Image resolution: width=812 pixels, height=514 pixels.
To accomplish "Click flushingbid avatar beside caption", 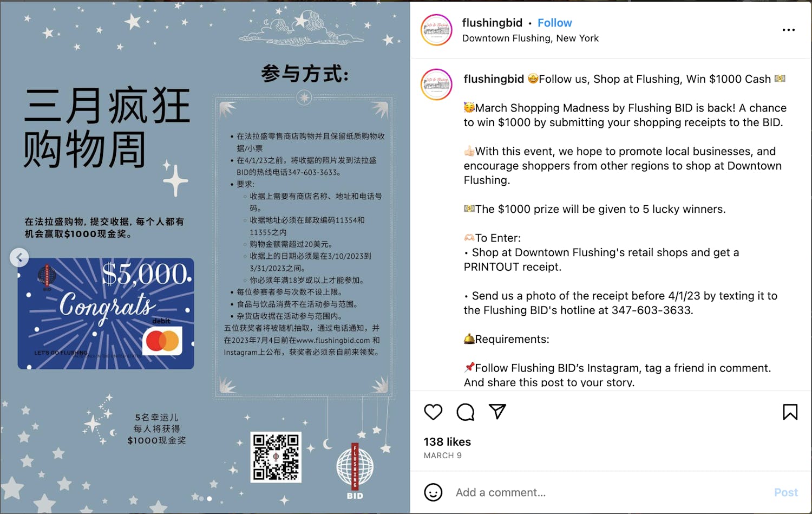I will 436,84.
